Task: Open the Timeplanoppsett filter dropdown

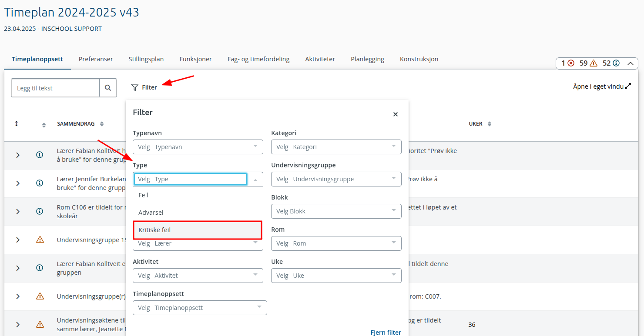Action: click(x=200, y=308)
